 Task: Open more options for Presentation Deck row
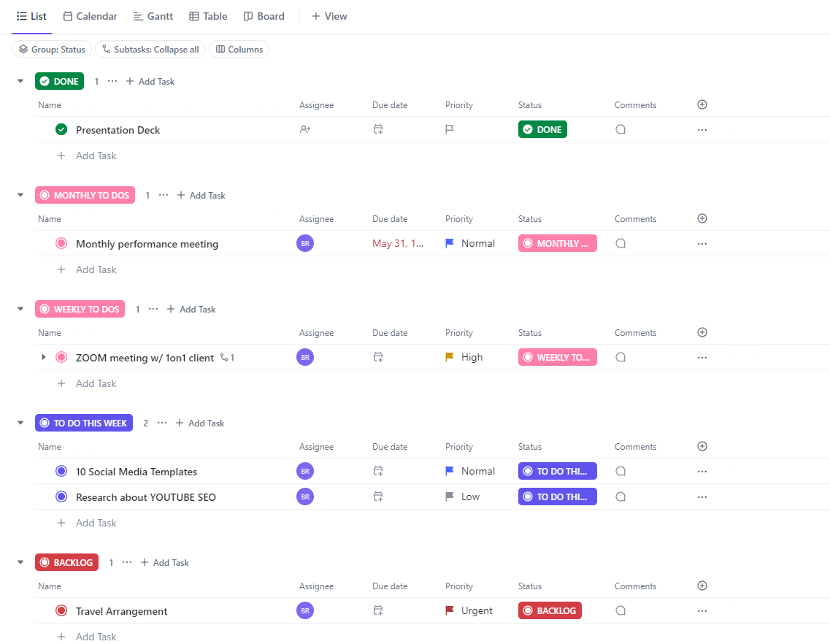pyautogui.click(x=702, y=130)
